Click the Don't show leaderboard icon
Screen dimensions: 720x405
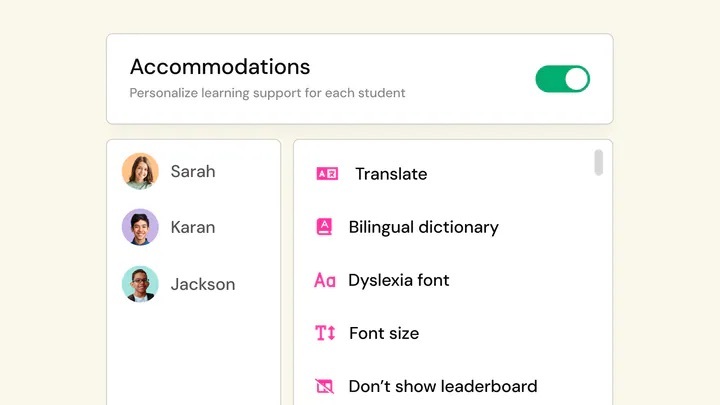pos(324,386)
